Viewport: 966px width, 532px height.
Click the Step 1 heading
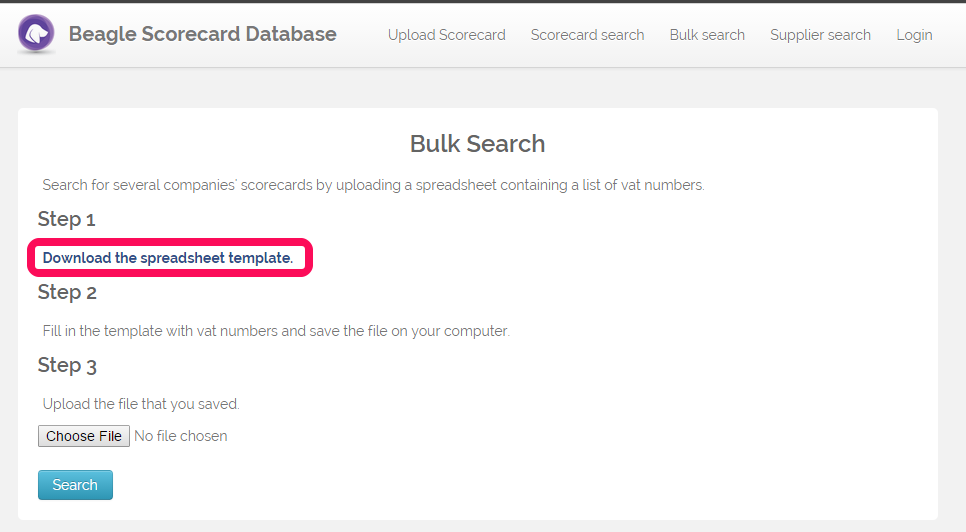(x=67, y=219)
